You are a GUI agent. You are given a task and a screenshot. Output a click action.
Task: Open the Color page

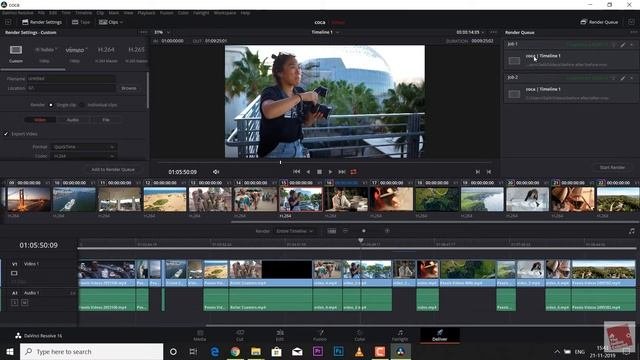360,335
